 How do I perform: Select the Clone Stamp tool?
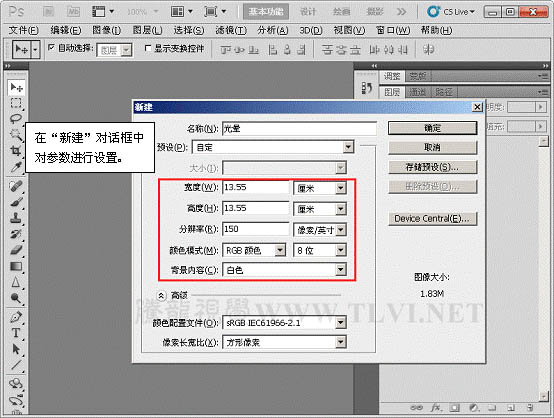tap(16, 218)
